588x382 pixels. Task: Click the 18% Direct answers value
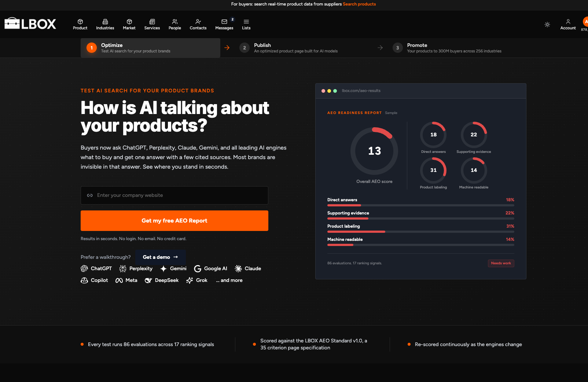pos(510,200)
